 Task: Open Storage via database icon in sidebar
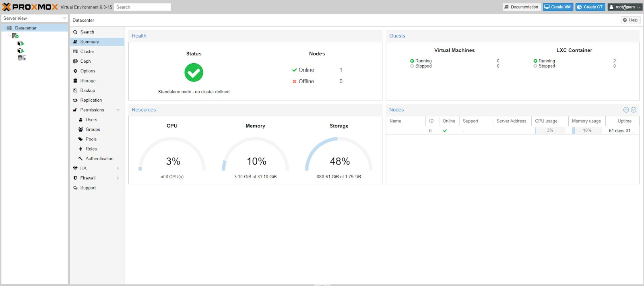click(75, 81)
